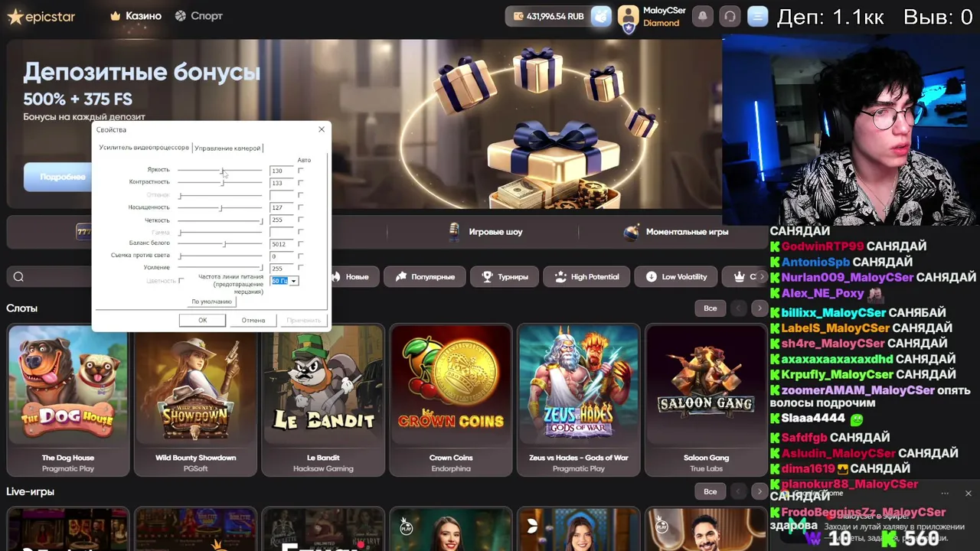Open Игровые шоу category
The image size is (980, 551).
coord(487,232)
